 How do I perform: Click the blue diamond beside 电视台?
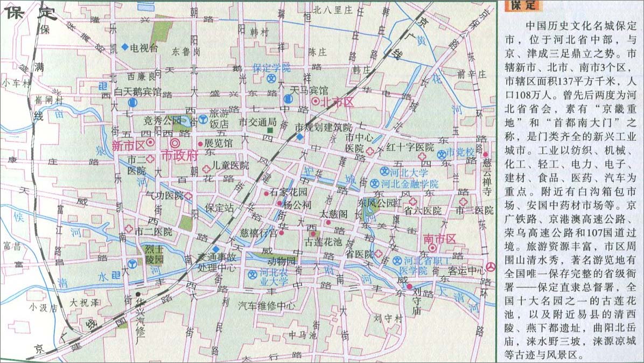coord(125,47)
